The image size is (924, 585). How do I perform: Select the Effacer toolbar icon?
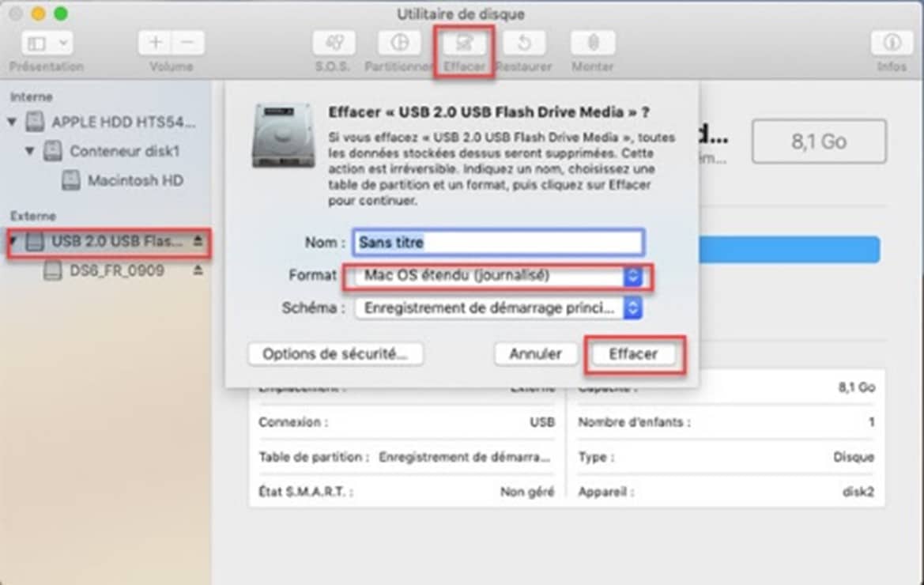(464, 43)
